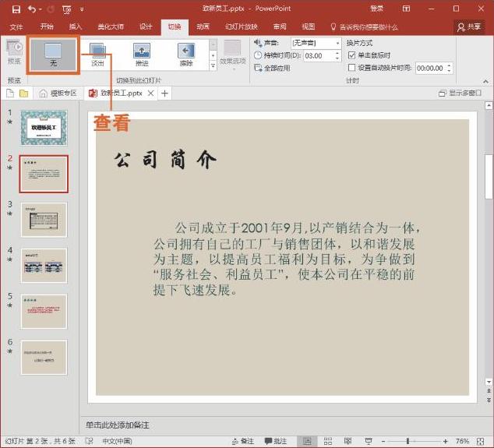This screenshot has width=494, height=448.
Task: Click the Duration field showing 03.00
Action: pos(319,56)
